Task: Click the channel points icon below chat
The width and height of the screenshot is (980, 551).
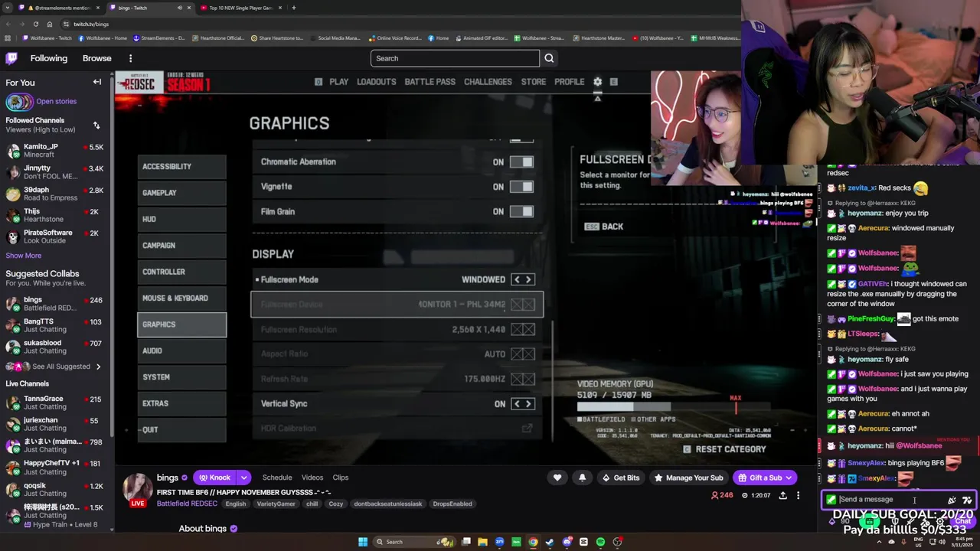Action: (833, 521)
